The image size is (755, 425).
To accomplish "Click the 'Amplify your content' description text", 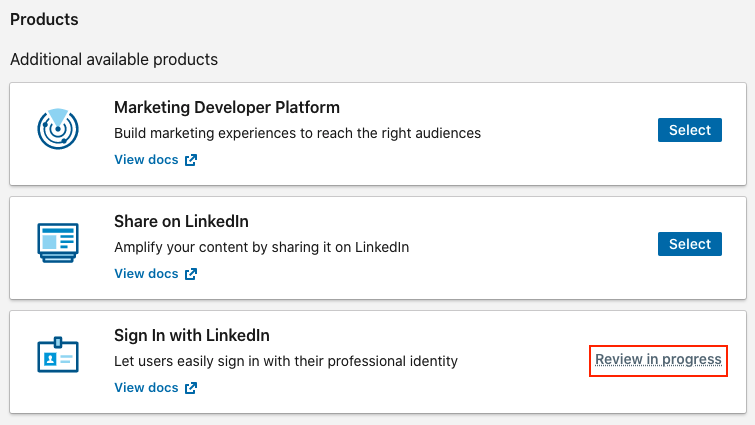I will 261,247.
